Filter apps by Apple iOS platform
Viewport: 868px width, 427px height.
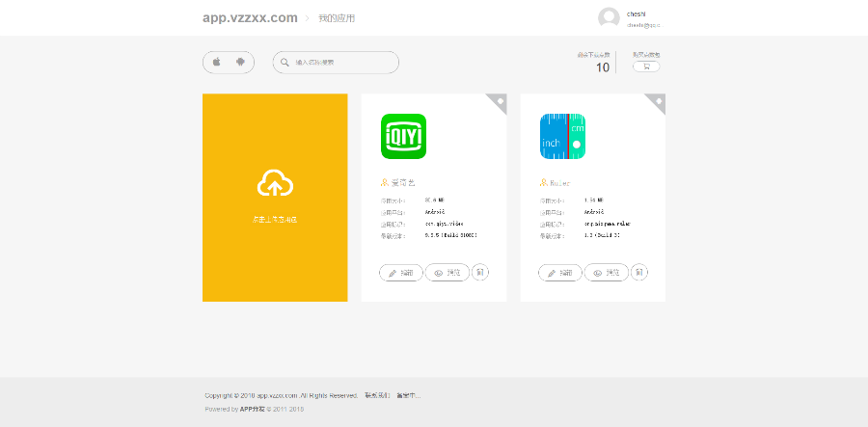point(216,62)
